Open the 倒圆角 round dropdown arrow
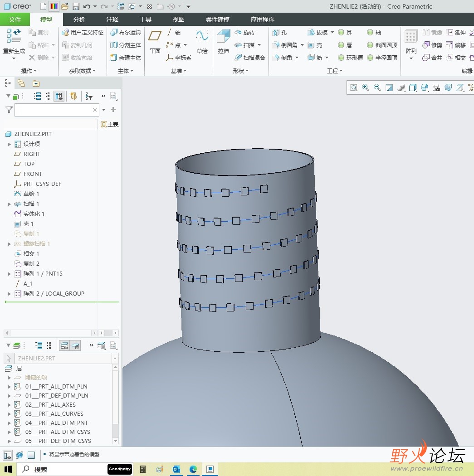The image size is (474, 476). (302, 45)
